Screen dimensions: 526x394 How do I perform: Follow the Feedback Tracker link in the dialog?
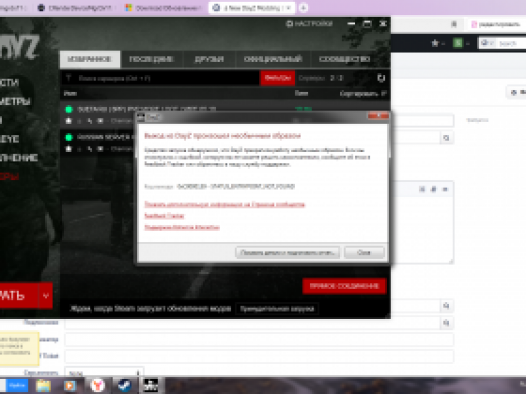pyautogui.click(x=164, y=216)
